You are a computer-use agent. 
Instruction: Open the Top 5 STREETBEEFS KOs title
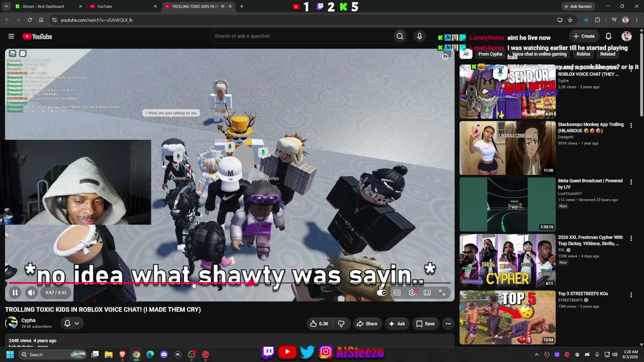583,294
